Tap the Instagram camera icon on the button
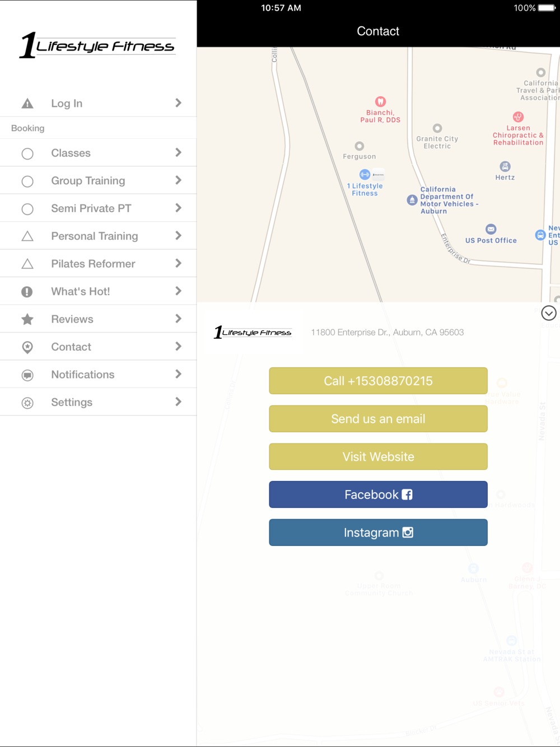Screen dimensions: 560x747 [x=408, y=533]
